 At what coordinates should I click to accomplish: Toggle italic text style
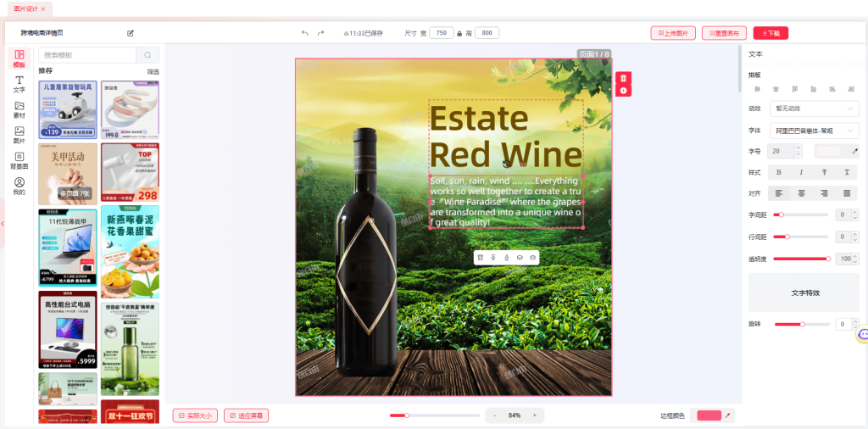point(801,172)
